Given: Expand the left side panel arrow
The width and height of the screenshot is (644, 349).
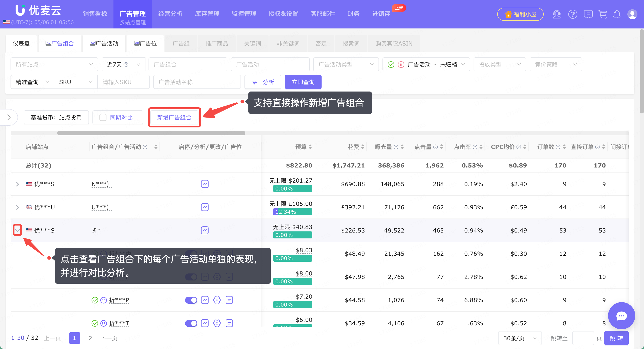Looking at the screenshot, I should [x=9, y=117].
